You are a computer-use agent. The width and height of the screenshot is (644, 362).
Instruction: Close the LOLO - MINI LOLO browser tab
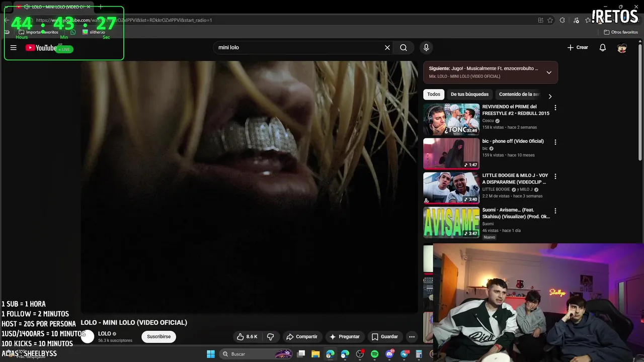[88, 7]
